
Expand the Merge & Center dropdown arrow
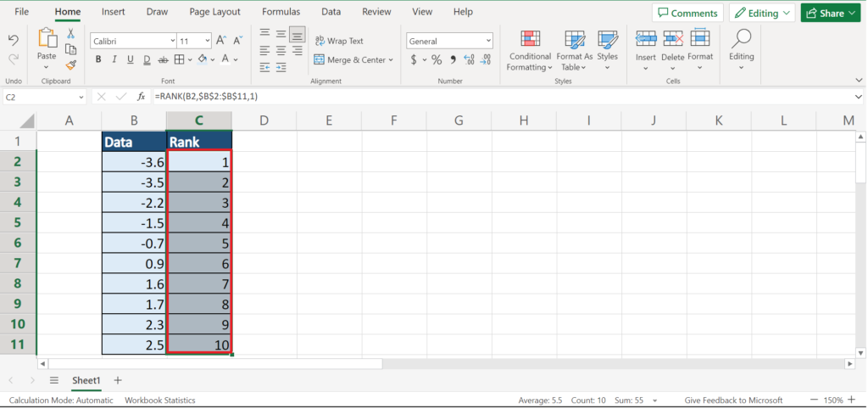coord(391,60)
